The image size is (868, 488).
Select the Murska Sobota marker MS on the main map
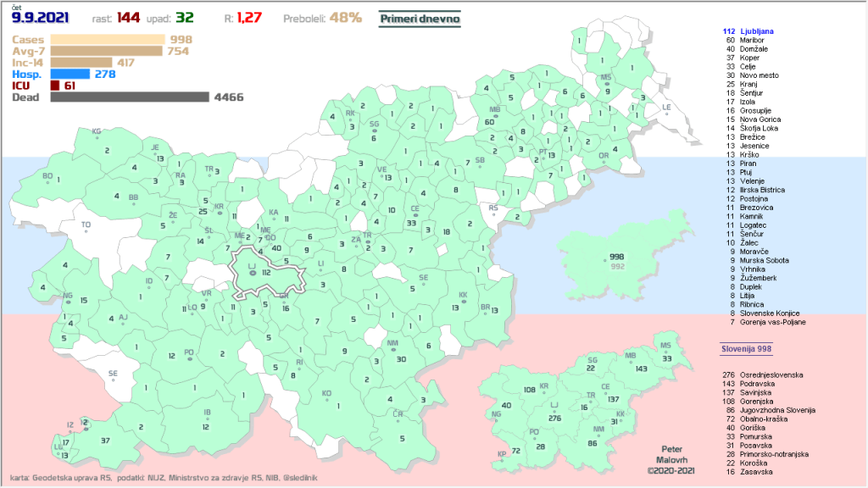(606, 78)
